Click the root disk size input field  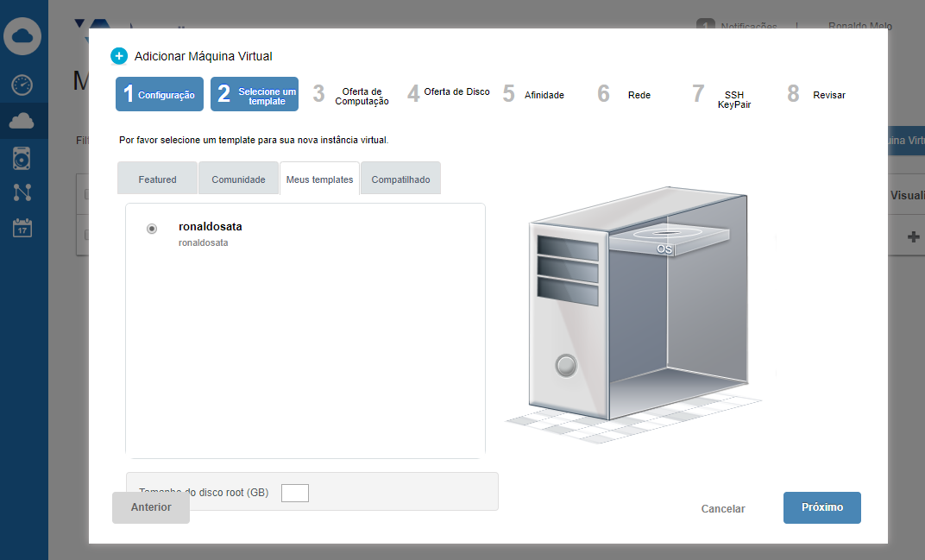[x=295, y=493]
